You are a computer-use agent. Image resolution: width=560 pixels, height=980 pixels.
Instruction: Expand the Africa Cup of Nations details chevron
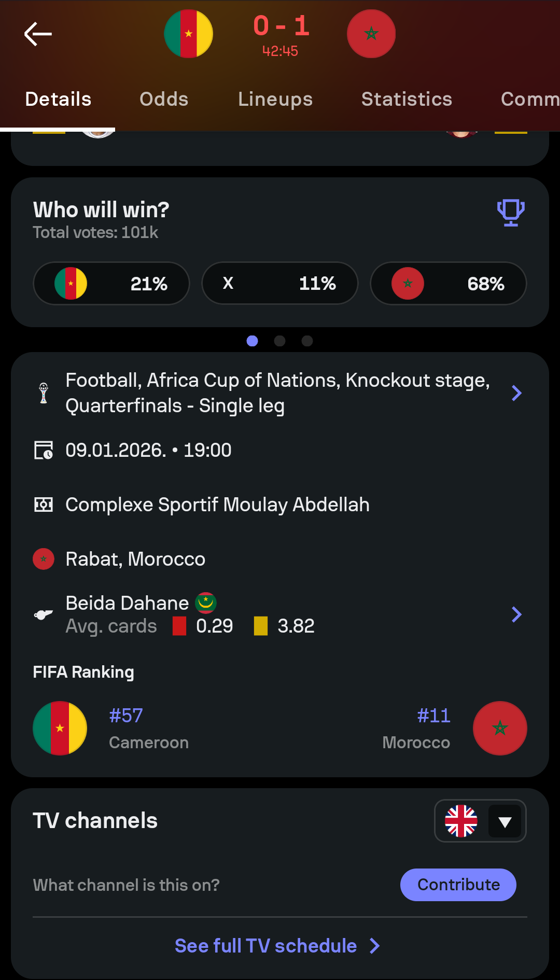pyautogui.click(x=516, y=393)
